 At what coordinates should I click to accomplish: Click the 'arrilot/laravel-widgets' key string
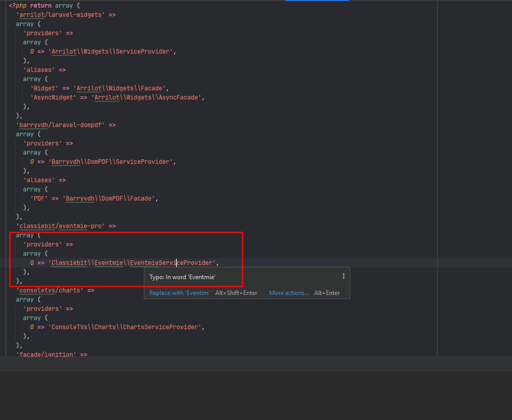tap(60, 15)
